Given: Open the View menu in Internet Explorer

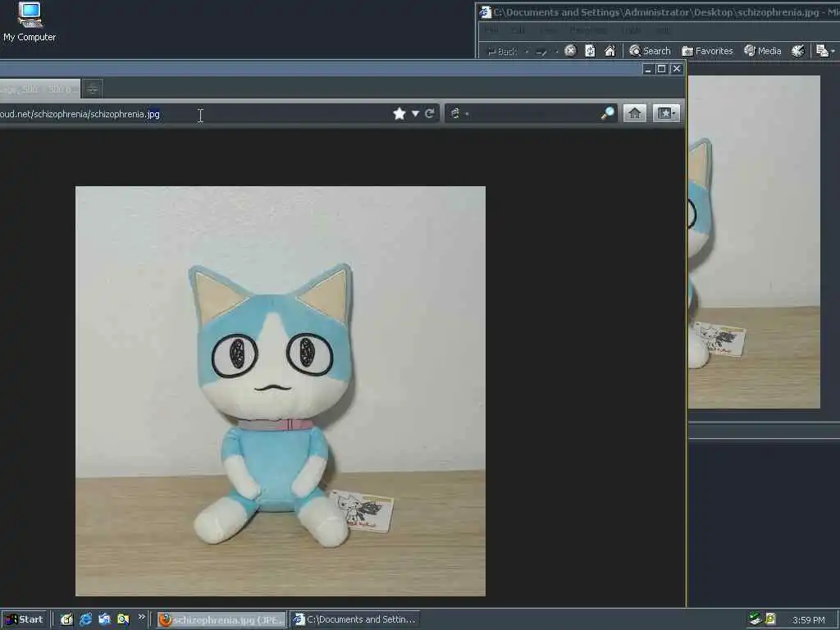Looking at the screenshot, I should tap(548, 30).
